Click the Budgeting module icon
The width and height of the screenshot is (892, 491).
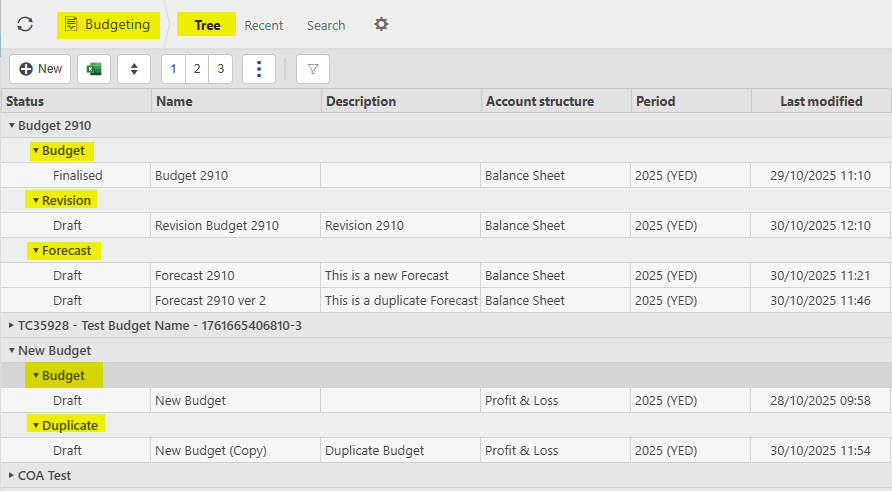pos(72,24)
